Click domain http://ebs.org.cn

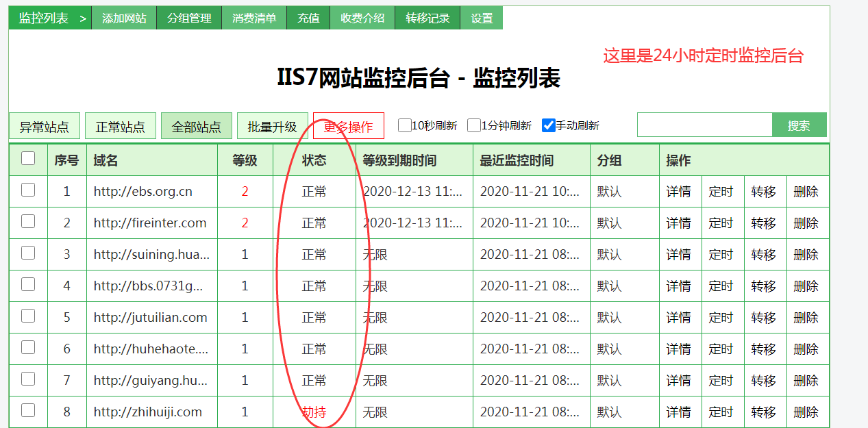[x=143, y=192]
